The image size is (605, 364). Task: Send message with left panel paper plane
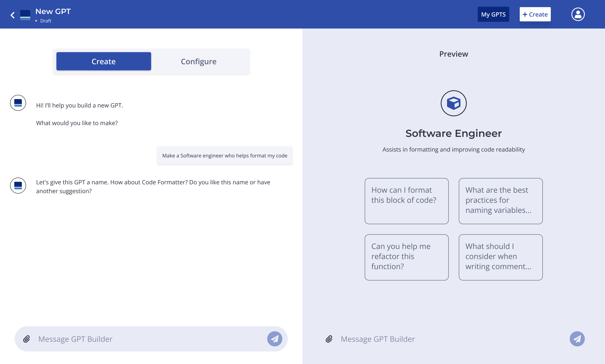pos(275,339)
